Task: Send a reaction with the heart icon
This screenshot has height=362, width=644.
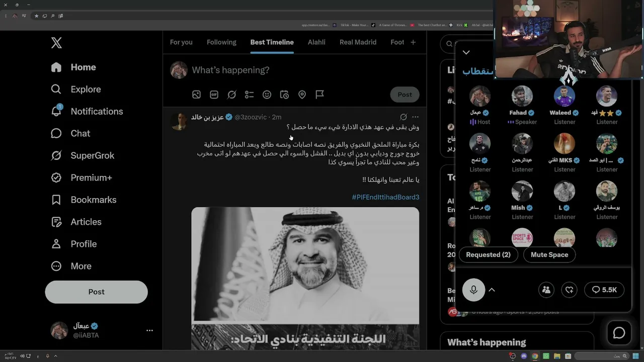Action: (x=569, y=290)
